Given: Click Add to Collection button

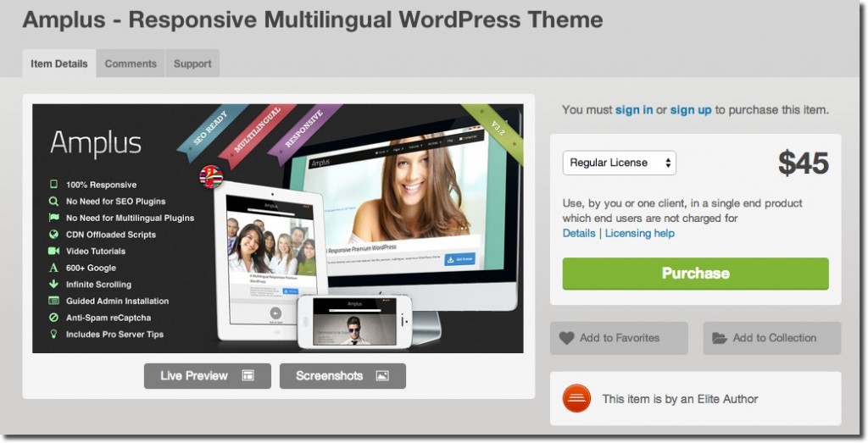Looking at the screenshot, I should pos(771,338).
